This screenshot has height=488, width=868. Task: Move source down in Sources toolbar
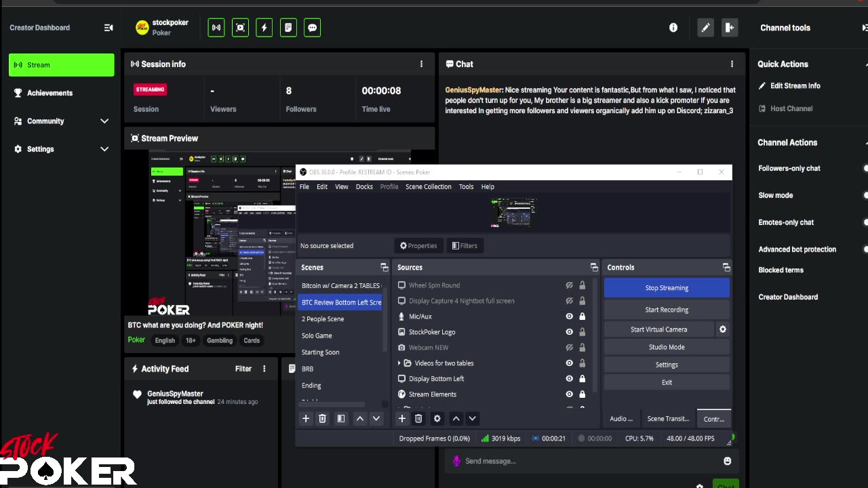pos(473,418)
